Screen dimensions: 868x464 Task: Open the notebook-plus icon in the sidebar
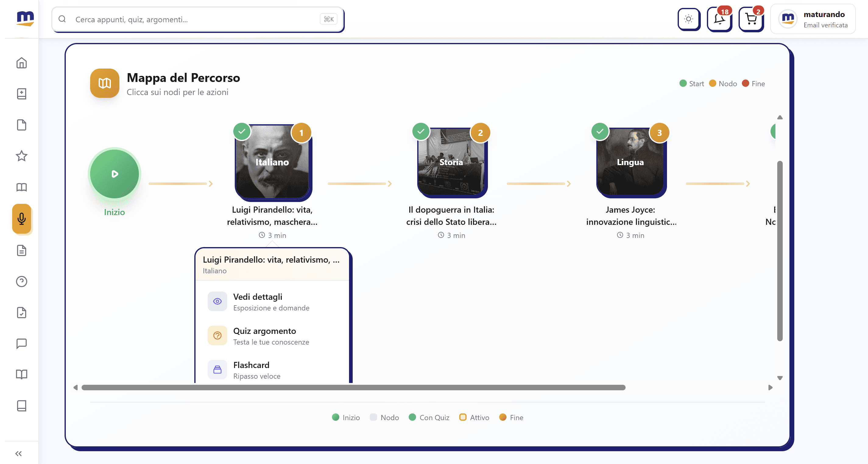point(22,94)
